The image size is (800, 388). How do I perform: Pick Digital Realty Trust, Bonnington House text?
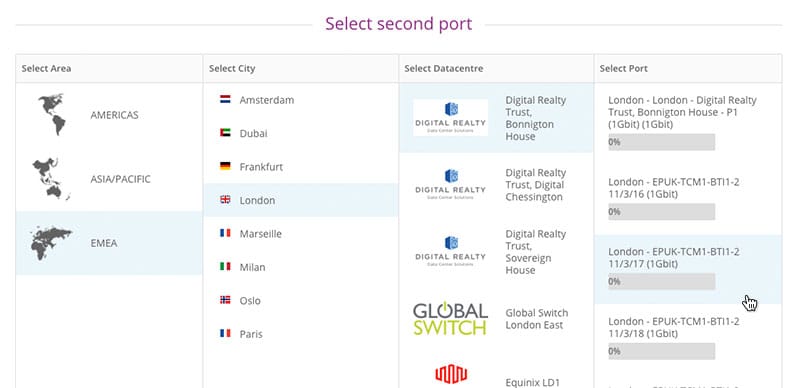536,118
